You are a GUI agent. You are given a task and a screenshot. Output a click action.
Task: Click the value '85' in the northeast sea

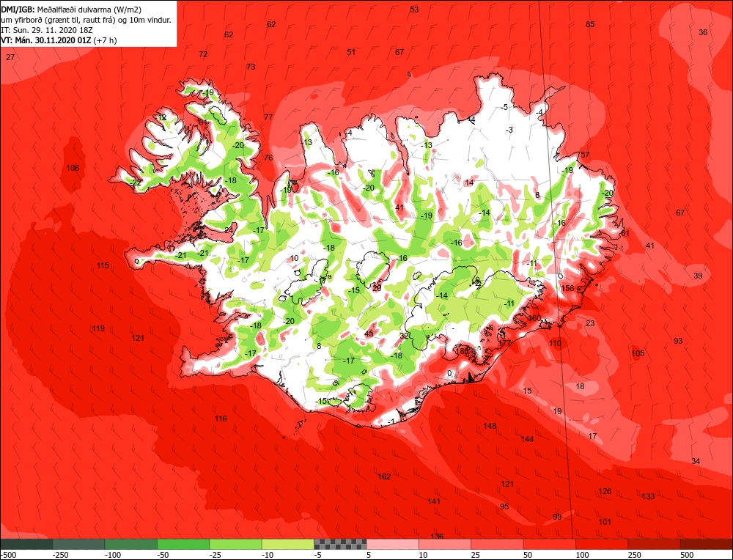click(590, 24)
